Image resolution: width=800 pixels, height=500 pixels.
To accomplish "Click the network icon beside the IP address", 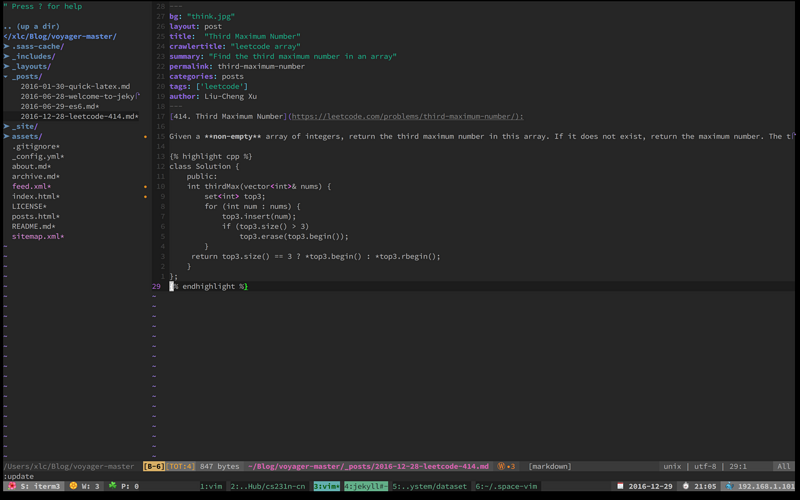I will point(729,486).
